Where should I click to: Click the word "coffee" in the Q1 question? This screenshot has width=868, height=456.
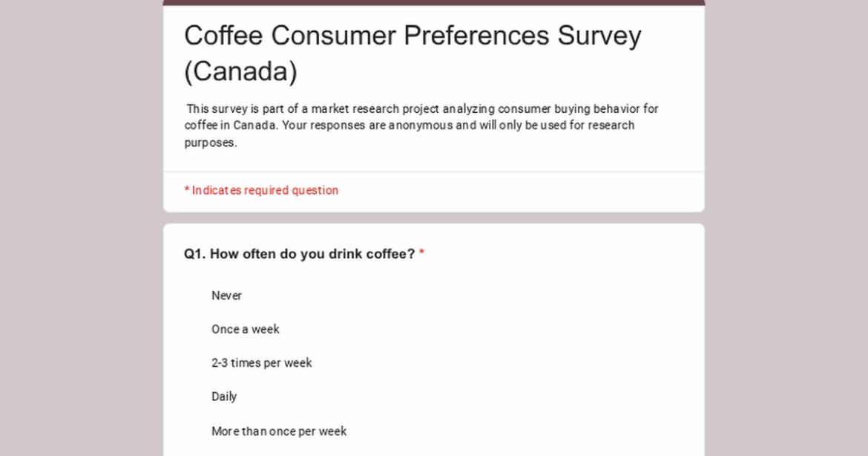click(386, 253)
